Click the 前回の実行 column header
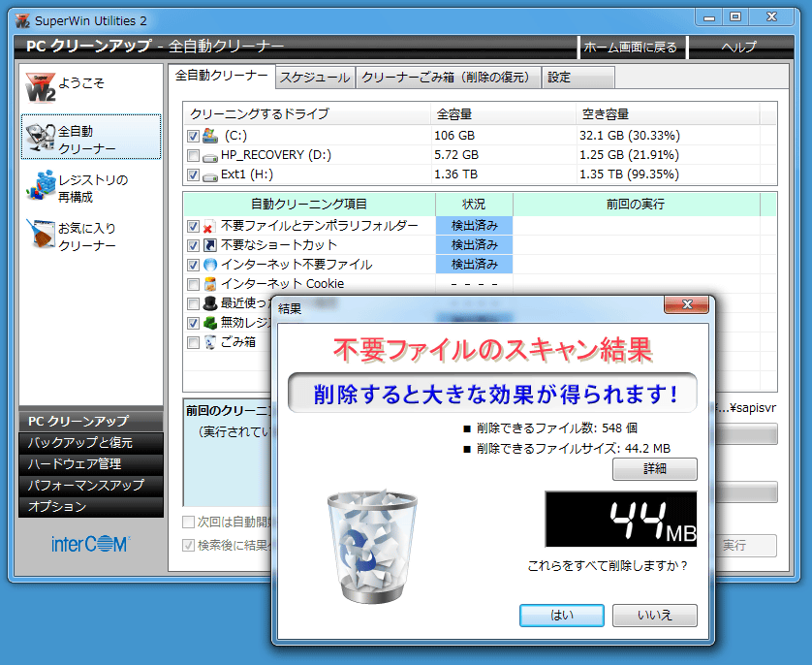 tap(637, 205)
